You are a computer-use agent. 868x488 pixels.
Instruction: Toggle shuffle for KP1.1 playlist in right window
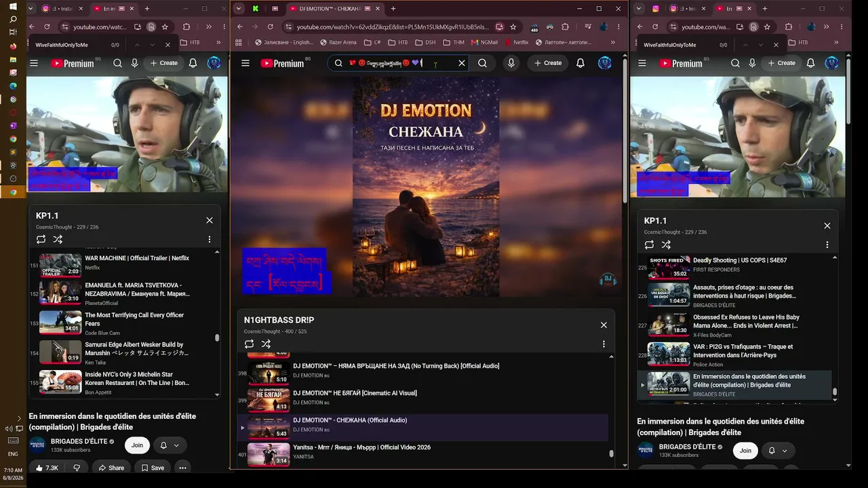point(666,245)
